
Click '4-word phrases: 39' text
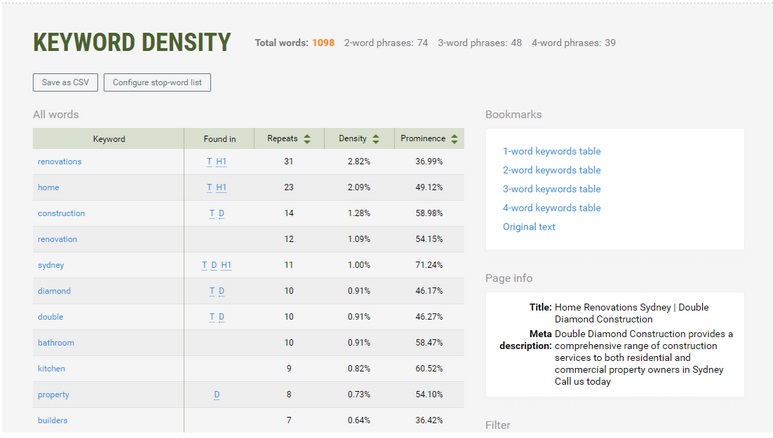(x=573, y=43)
